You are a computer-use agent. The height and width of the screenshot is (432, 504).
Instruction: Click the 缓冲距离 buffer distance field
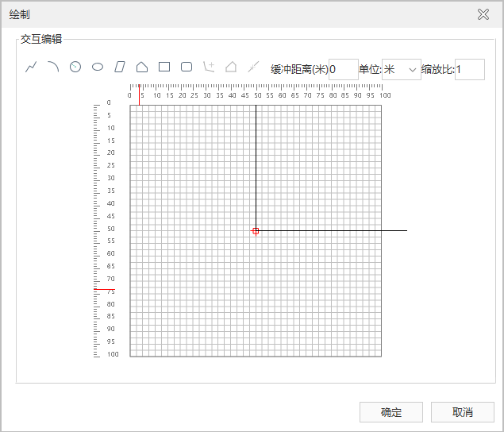343,70
